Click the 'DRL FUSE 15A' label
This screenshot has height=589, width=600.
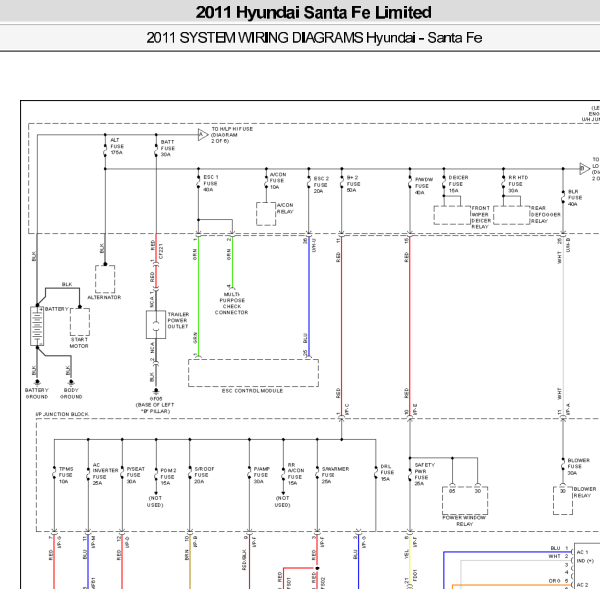[x=385, y=473]
